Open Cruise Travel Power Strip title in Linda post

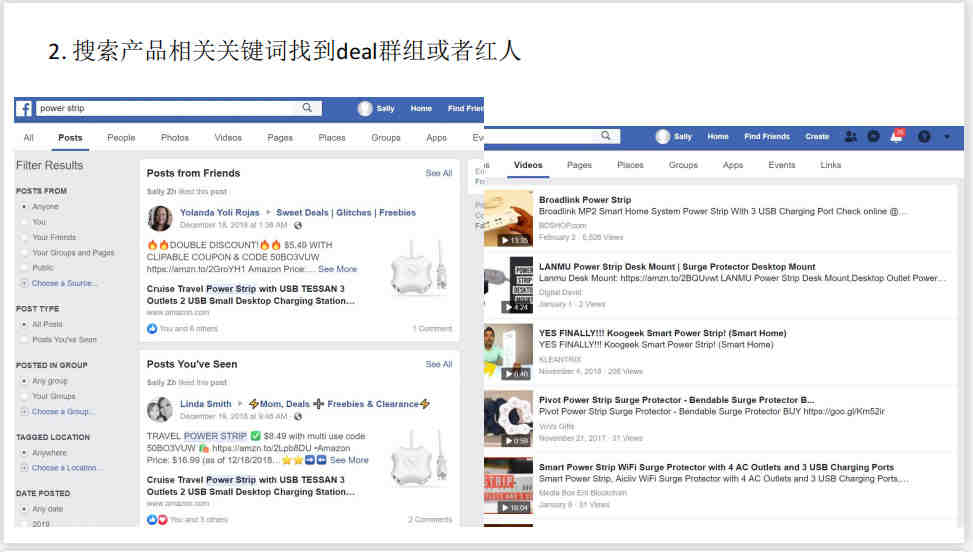(x=251, y=486)
